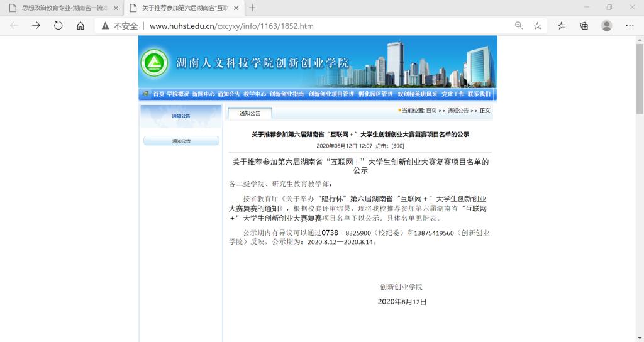This screenshot has width=644, height=342.
Task: Open the favorites list panel
Action: (x=562, y=26)
